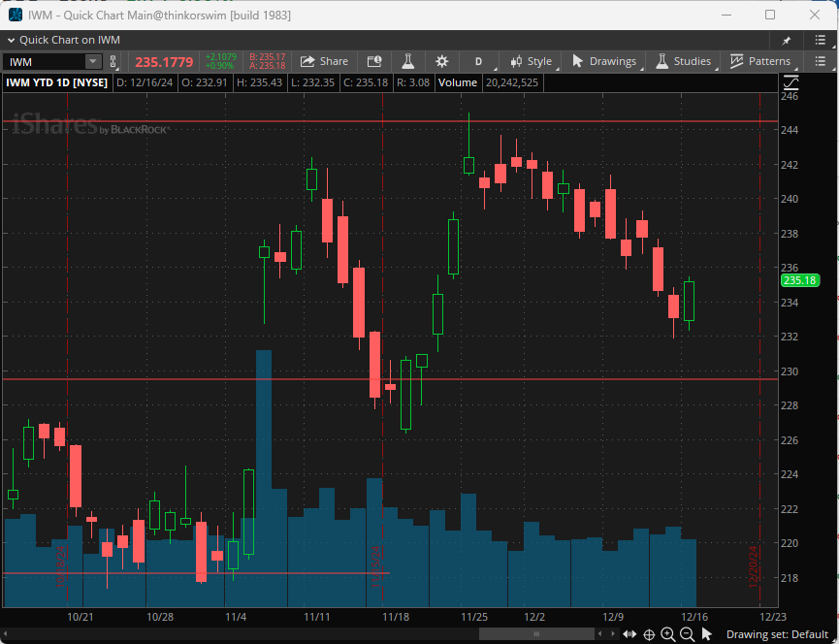The width and height of the screenshot is (839, 644).
Task: Collapse the Quick Chart on IWM header
Action: tap(11, 40)
